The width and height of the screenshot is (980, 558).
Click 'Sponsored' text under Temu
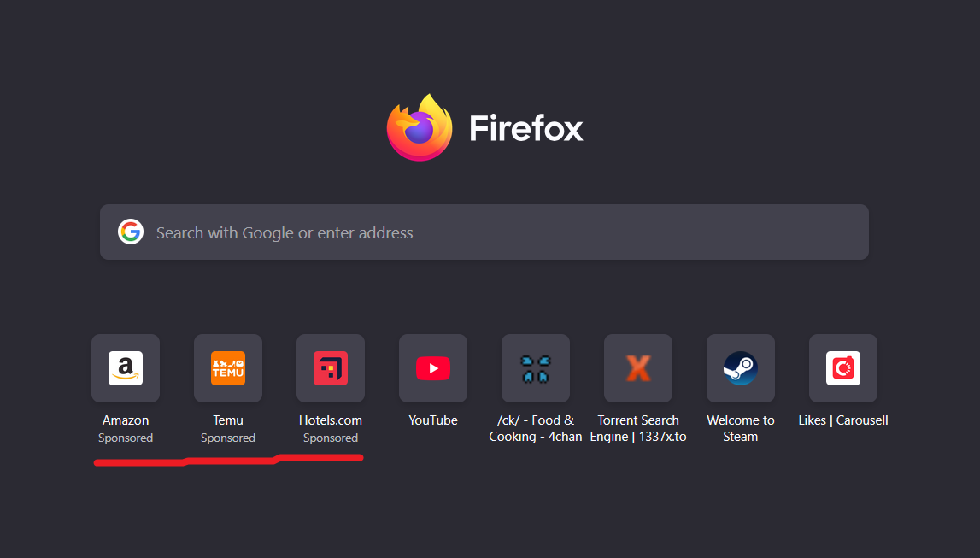coord(228,438)
